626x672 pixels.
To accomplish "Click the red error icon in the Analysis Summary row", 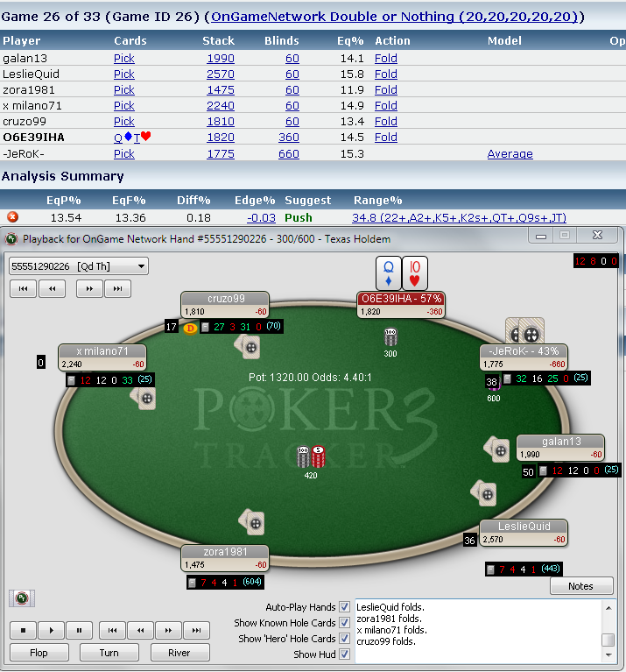I will 12,216.
